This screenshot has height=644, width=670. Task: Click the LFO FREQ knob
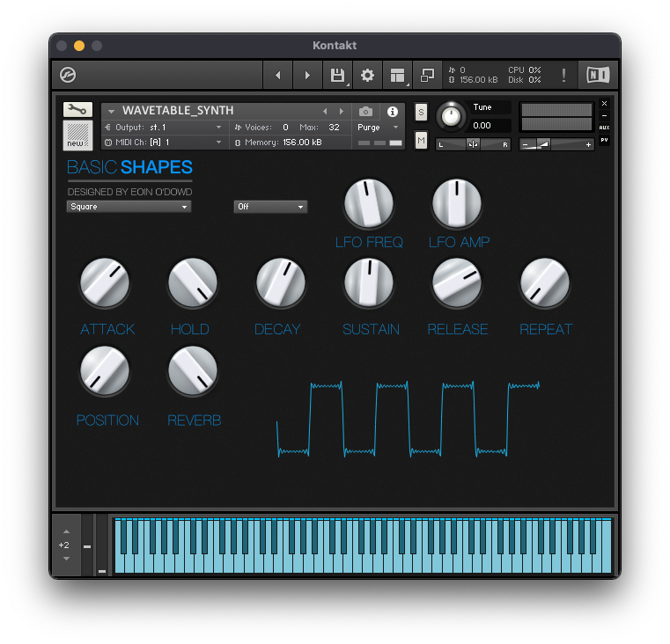[x=368, y=203]
